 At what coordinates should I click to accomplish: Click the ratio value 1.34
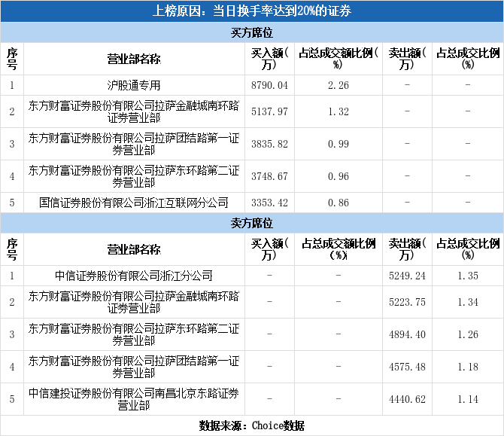pos(468,302)
